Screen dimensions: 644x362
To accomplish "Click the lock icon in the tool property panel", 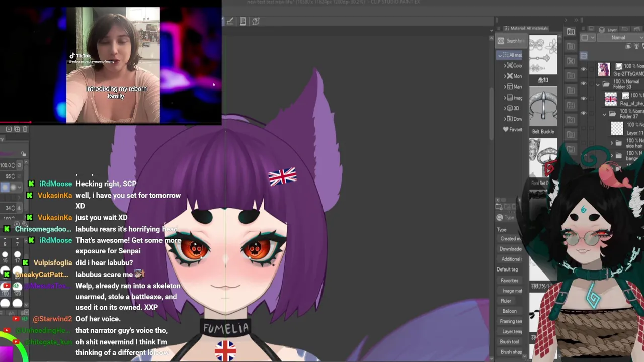I will [23, 154].
